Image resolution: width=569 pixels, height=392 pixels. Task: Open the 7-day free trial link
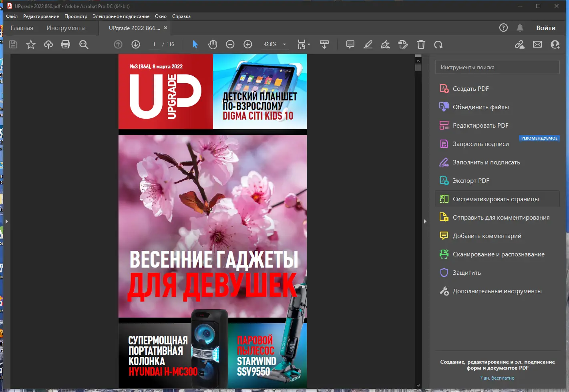tap(497, 378)
